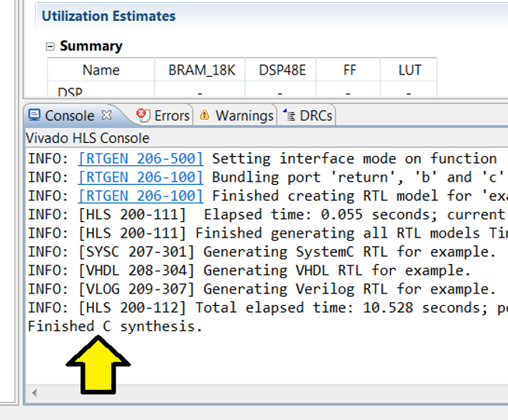Close the Console tab via its X icon

click(107, 115)
